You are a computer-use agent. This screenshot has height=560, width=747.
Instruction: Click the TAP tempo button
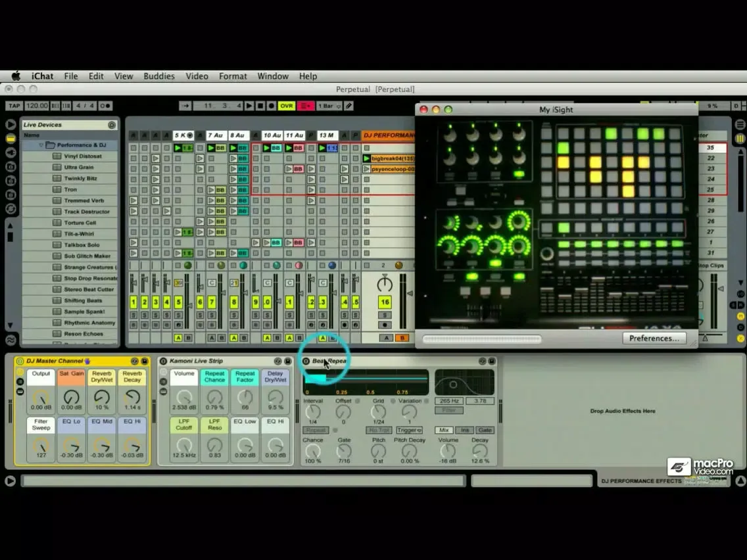[14, 106]
